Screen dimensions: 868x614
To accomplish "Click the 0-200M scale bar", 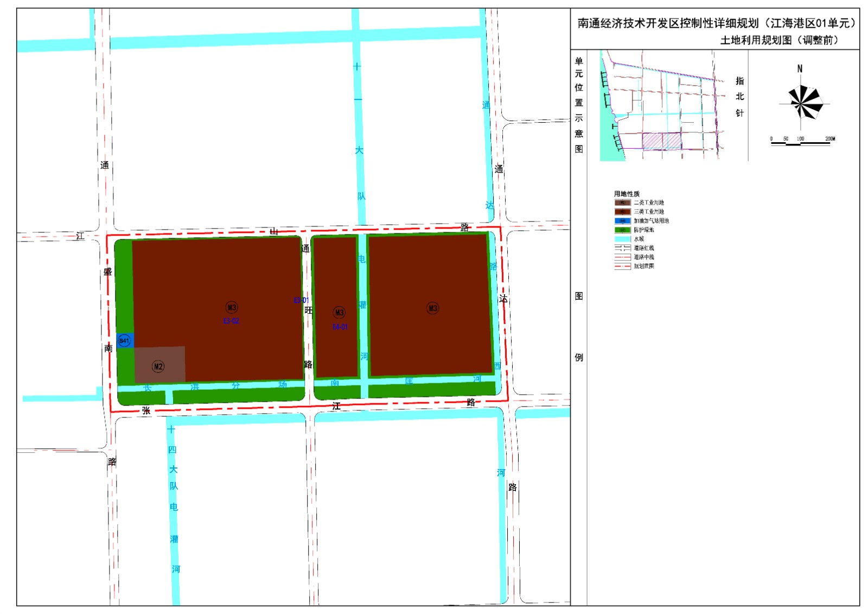I will (x=801, y=143).
